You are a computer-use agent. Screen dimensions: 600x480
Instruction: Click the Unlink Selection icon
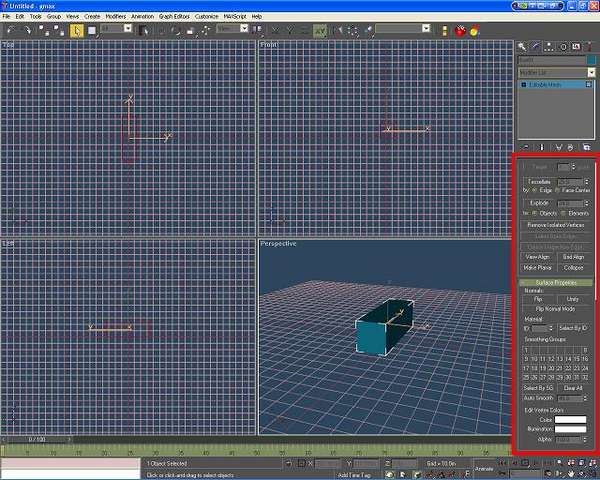(59, 30)
